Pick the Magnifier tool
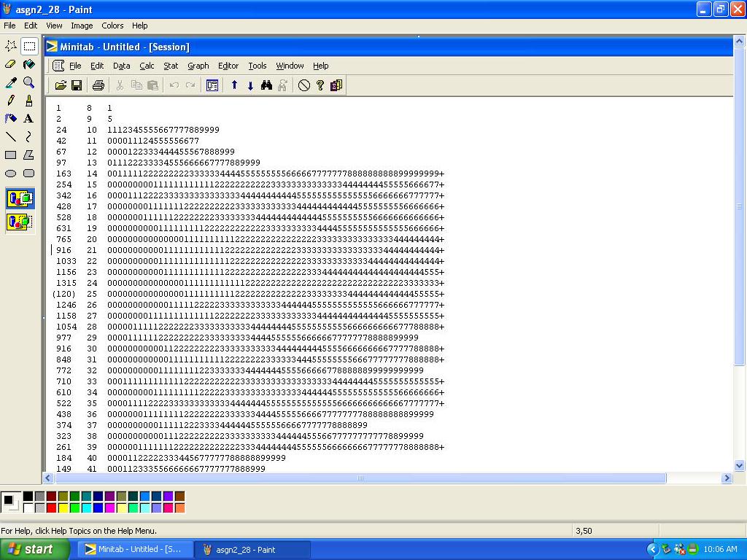The image size is (747, 560). point(28,82)
